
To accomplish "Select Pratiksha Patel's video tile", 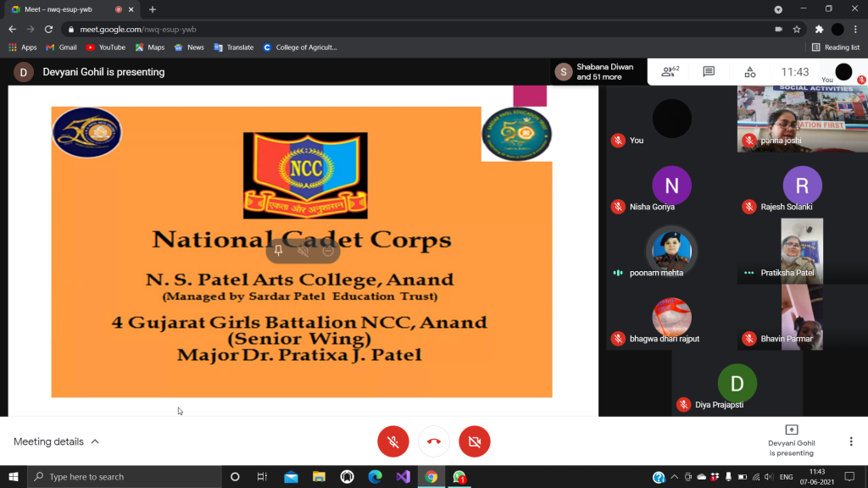I will (802, 251).
